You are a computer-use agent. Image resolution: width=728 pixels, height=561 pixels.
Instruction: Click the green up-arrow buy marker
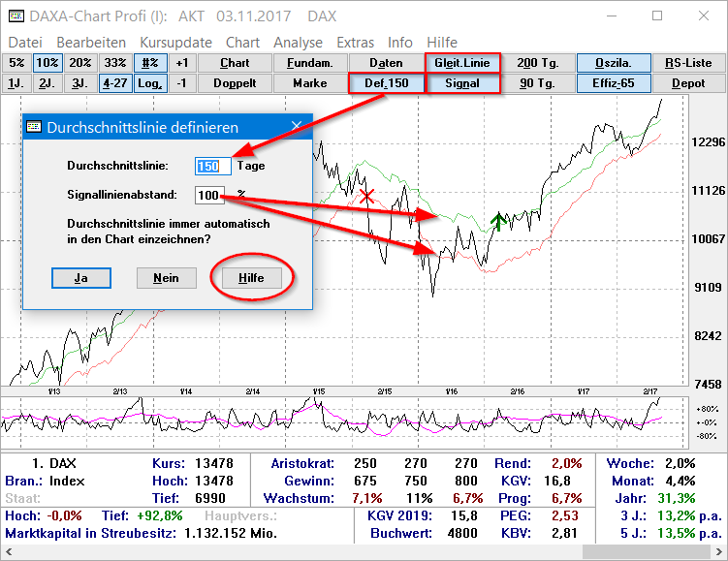tap(499, 222)
